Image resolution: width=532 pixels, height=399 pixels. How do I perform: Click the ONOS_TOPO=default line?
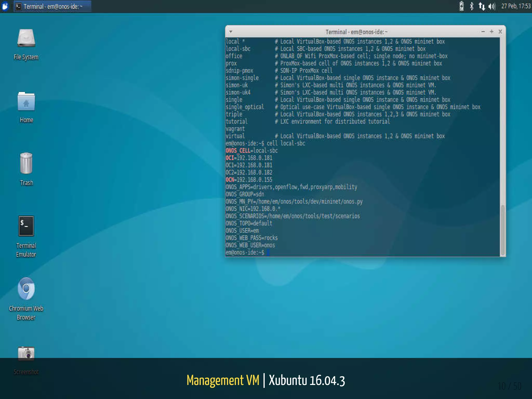(x=249, y=223)
